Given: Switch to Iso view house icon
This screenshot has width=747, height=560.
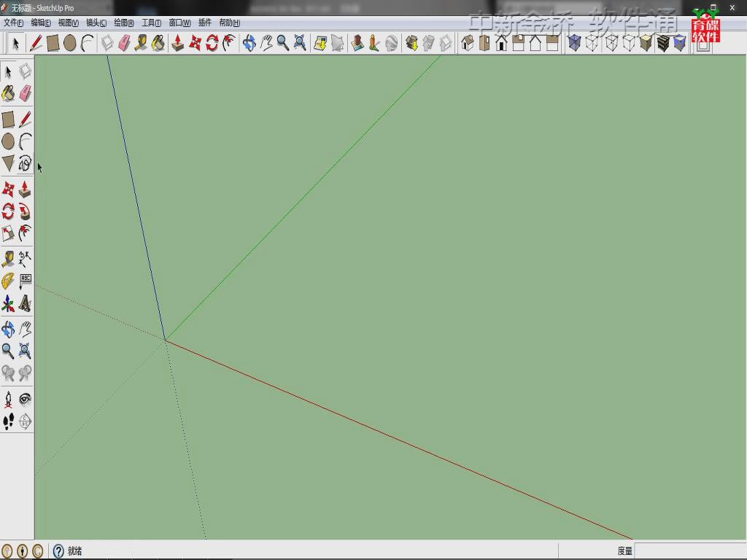Looking at the screenshot, I should coord(468,43).
